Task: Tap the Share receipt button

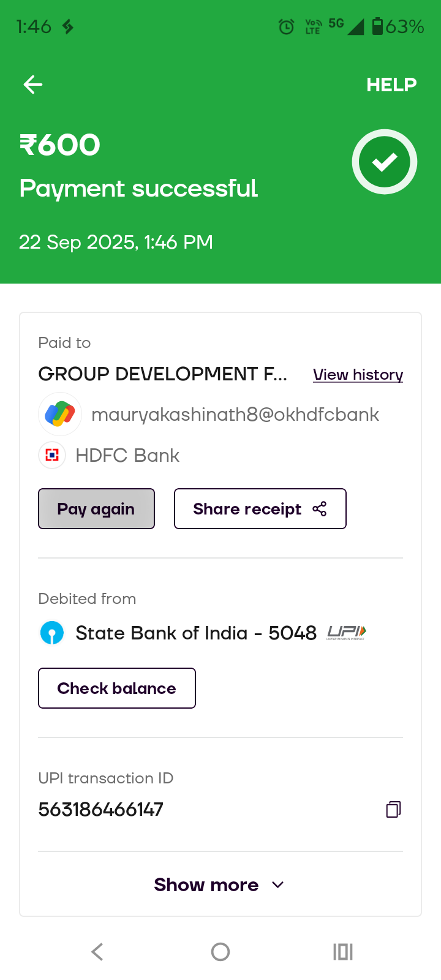Action: coord(260,508)
